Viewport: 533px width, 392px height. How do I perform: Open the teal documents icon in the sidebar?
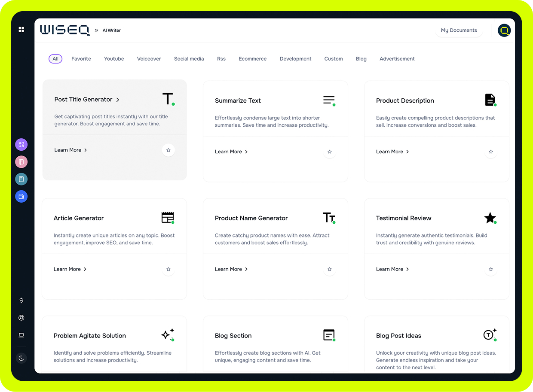pos(21,179)
